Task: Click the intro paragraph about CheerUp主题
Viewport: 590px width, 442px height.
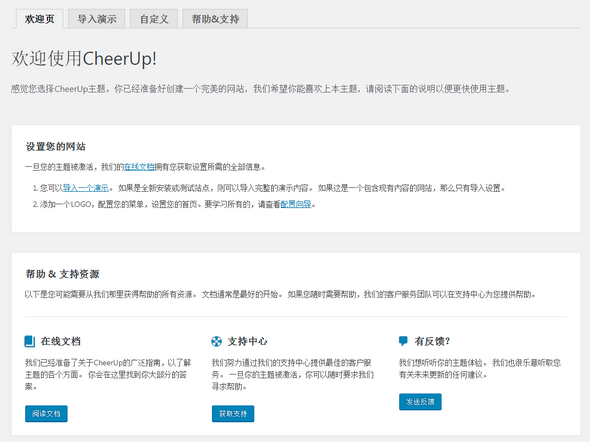Action: coord(260,89)
